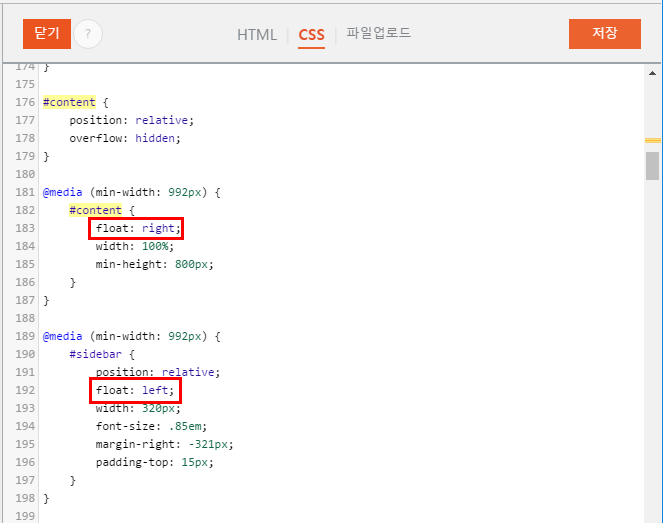Viewport: 663px width, 523px height.
Task: Click the yellow search-match marker on scrollbar
Action: [652, 140]
